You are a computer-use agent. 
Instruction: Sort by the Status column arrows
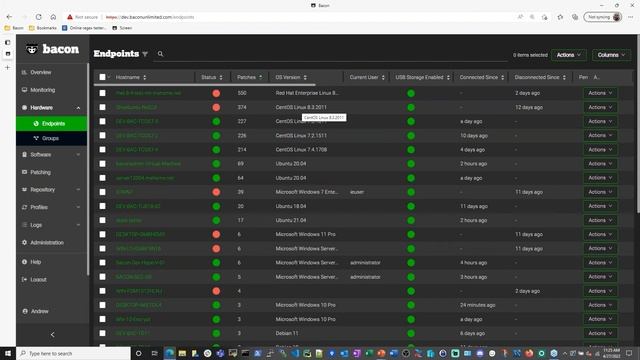[221, 78]
